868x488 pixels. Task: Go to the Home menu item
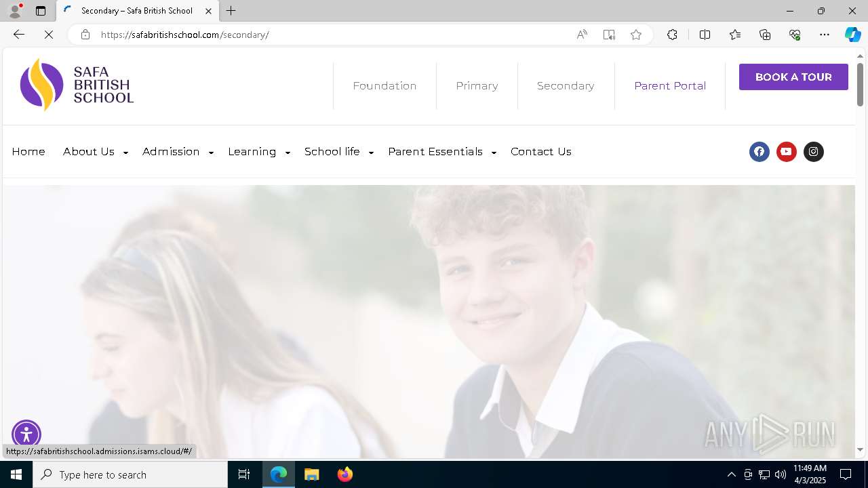(x=28, y=152)
